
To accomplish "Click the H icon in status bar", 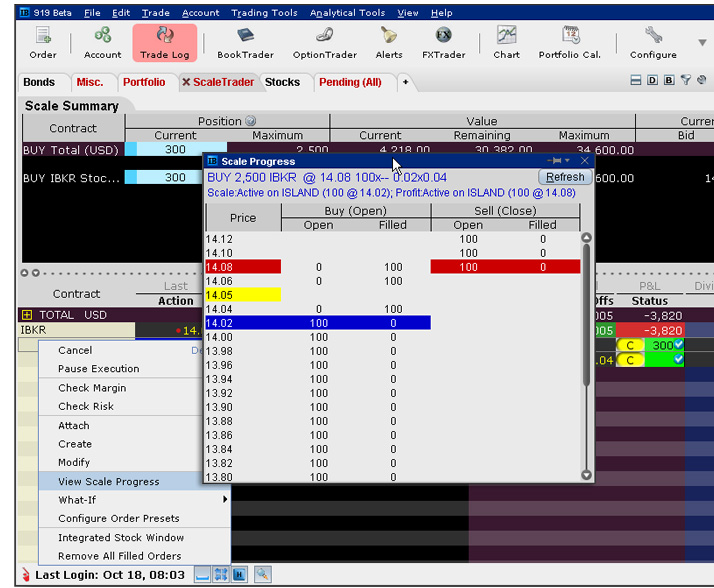I will (240, 574).
